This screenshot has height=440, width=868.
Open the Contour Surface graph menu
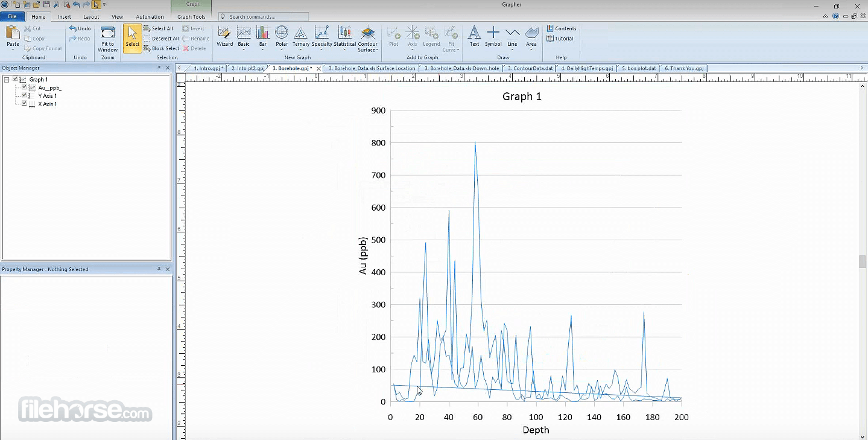[x=367, y=39]
